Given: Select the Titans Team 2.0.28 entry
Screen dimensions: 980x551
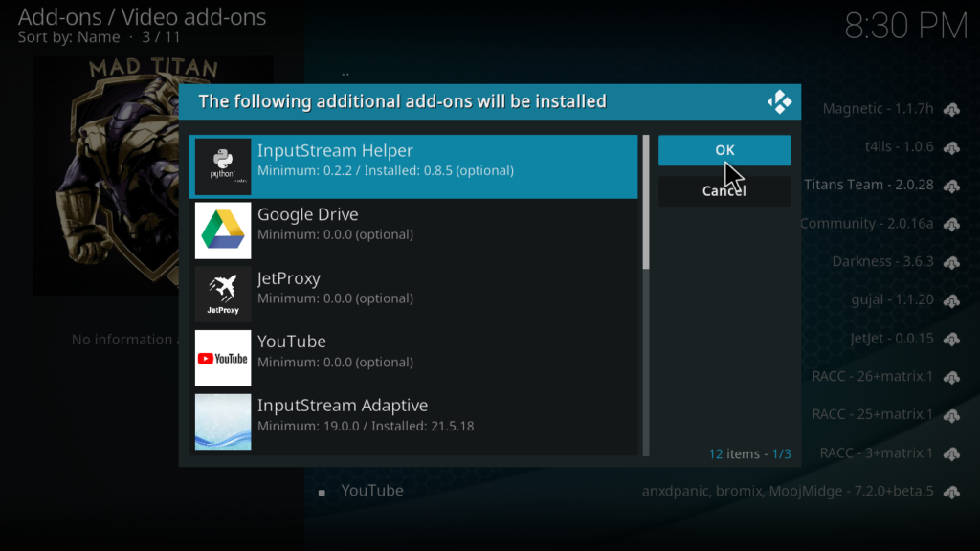Looking at the screenshot, I should pos(868,186).
